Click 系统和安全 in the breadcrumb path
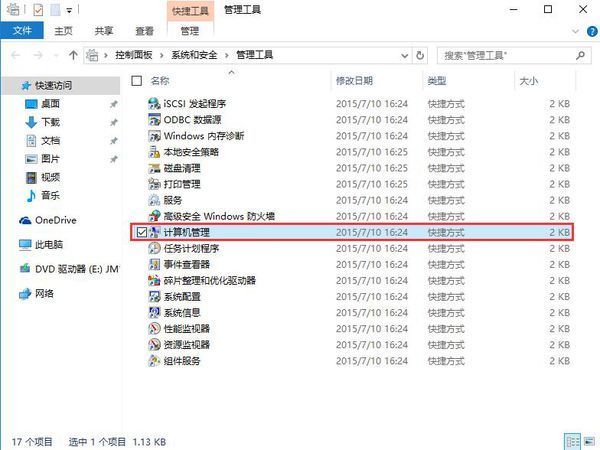Screen dimensions: 600x450 194,55
